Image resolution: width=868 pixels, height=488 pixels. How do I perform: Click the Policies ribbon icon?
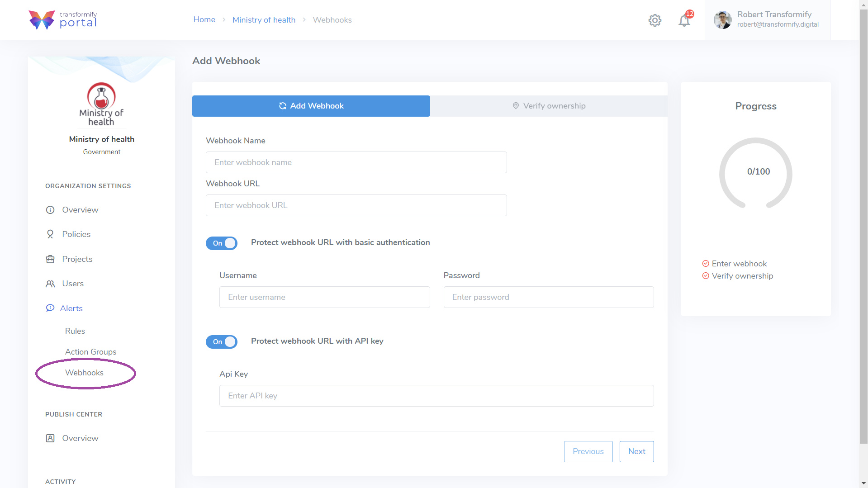pyautogui.click(x=50, y=234)
